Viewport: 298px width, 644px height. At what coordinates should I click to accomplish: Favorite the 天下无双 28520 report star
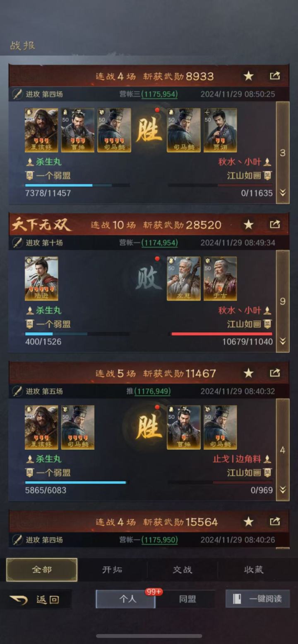coord(248,224)
